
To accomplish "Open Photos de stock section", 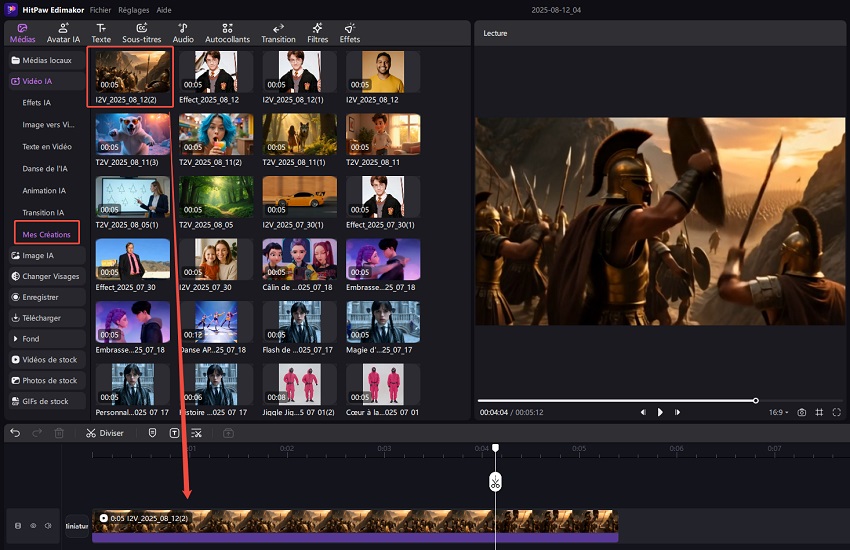I will pyautogui.click(x=47, y=380).
